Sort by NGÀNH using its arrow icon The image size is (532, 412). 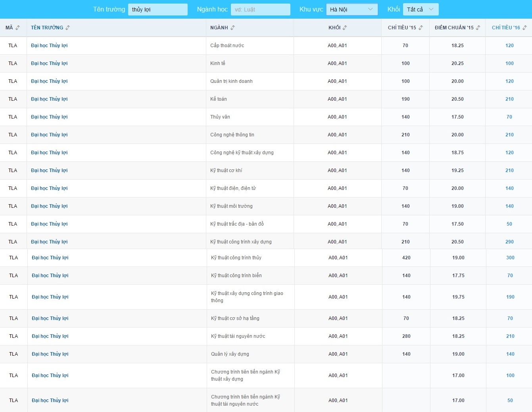(232, 28)
